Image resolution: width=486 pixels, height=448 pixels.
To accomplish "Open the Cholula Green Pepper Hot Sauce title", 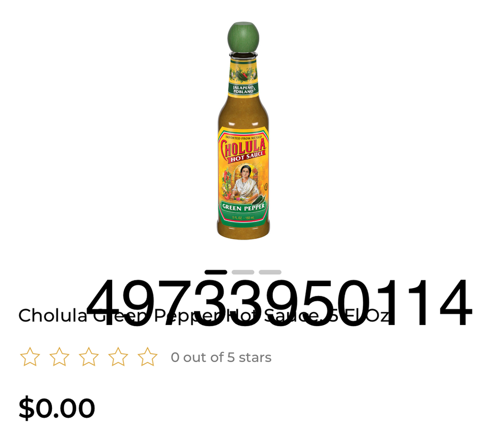I will [x=204, y=315].
